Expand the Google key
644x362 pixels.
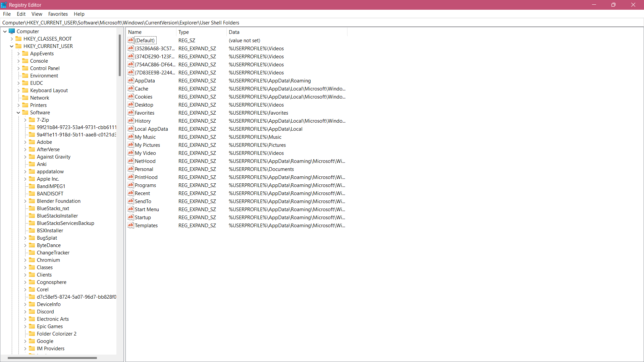[25, 341]
